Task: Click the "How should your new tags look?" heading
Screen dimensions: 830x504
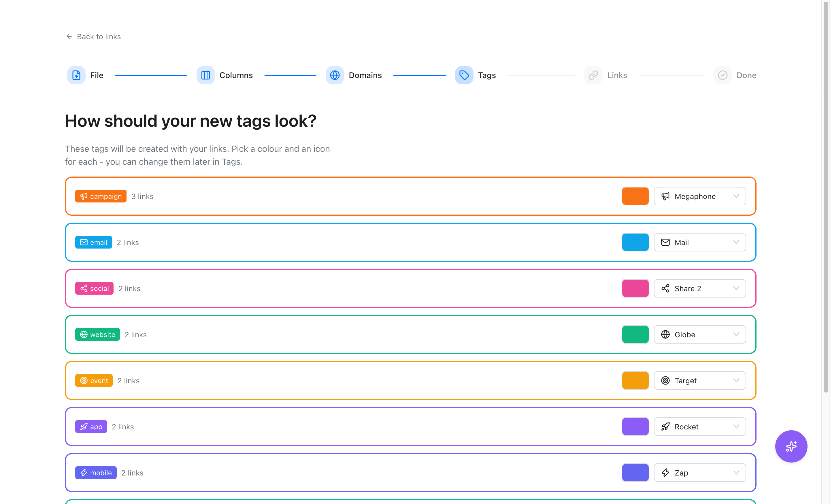Action: (191, 121)
